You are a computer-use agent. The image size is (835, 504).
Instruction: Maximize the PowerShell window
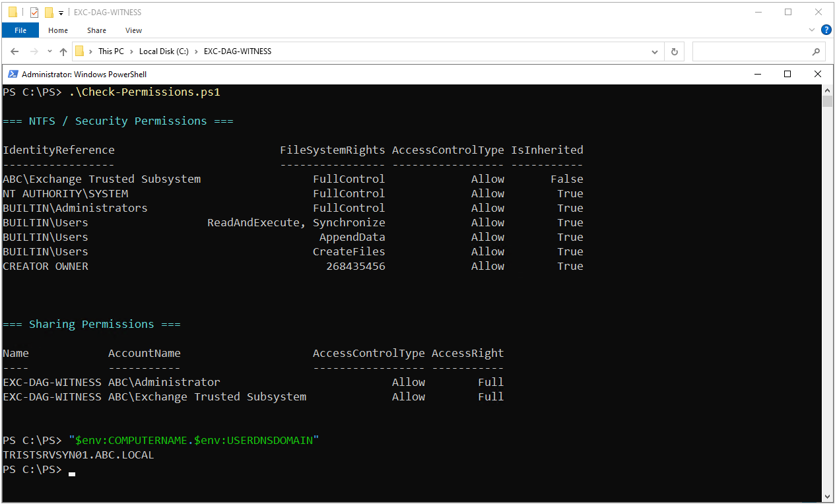pyautogui.click(x=787, y=74)
